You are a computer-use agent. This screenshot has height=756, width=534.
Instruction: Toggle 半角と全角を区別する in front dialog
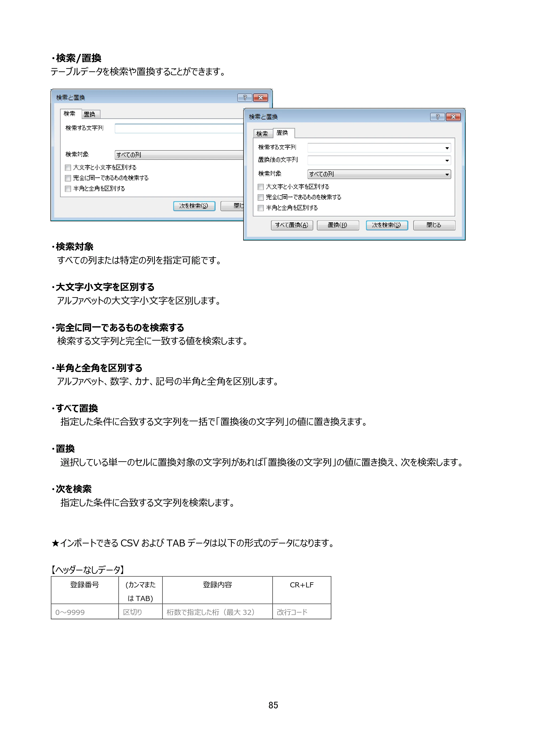click(261, 208)
